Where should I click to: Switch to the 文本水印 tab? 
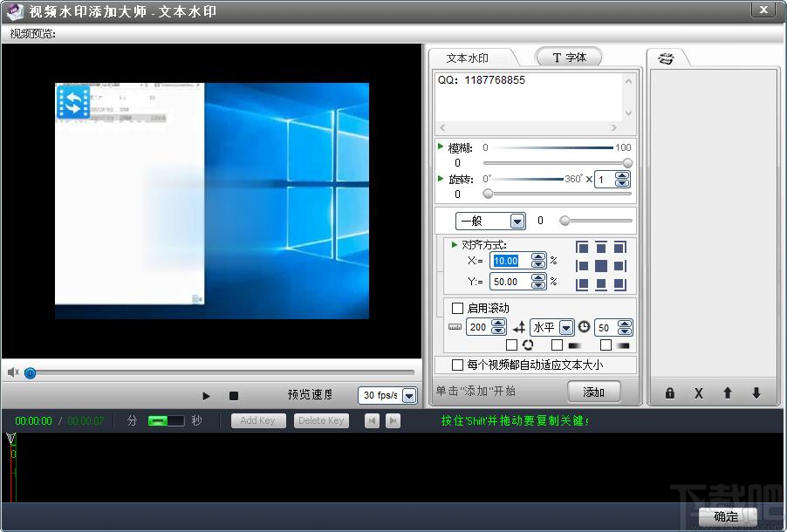[x=468, y=58]
